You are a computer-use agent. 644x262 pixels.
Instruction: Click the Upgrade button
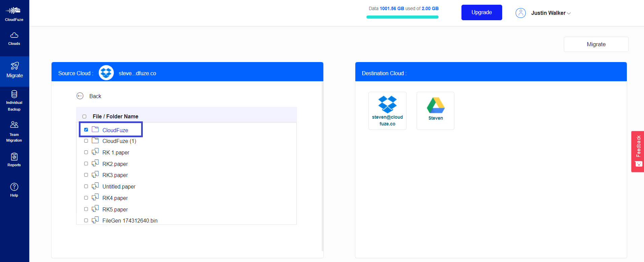[x=482, y=12]
